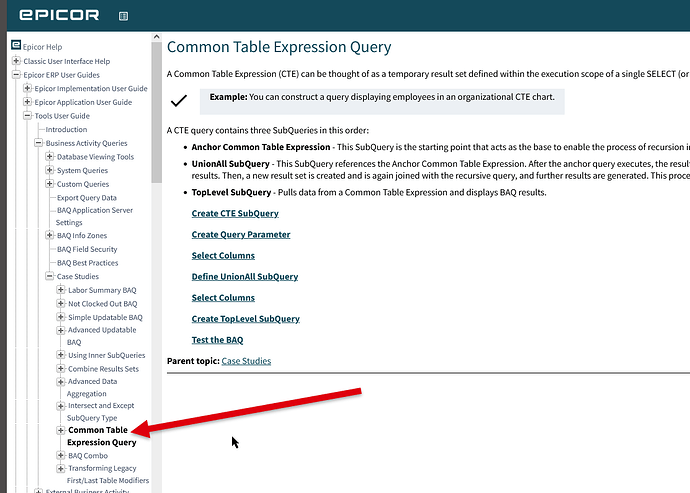
Task: Expand Intersect and Except SubQuery node
Action: click(x=61, y=405)
